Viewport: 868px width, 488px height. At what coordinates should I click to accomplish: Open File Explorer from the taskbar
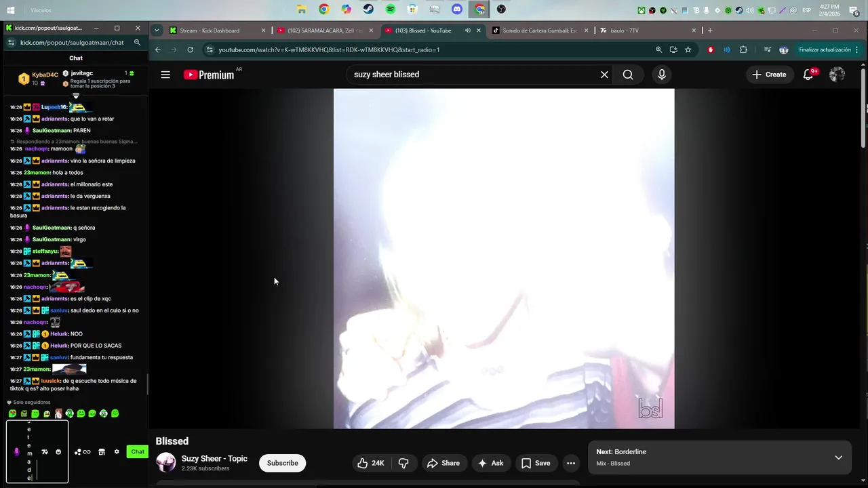pos(302,9)
